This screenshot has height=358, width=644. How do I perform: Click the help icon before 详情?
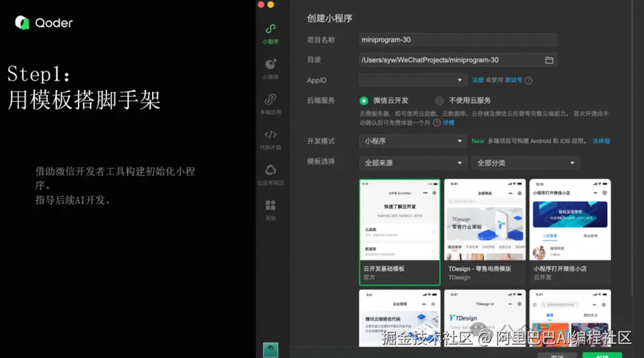click(x=436, y=123)
